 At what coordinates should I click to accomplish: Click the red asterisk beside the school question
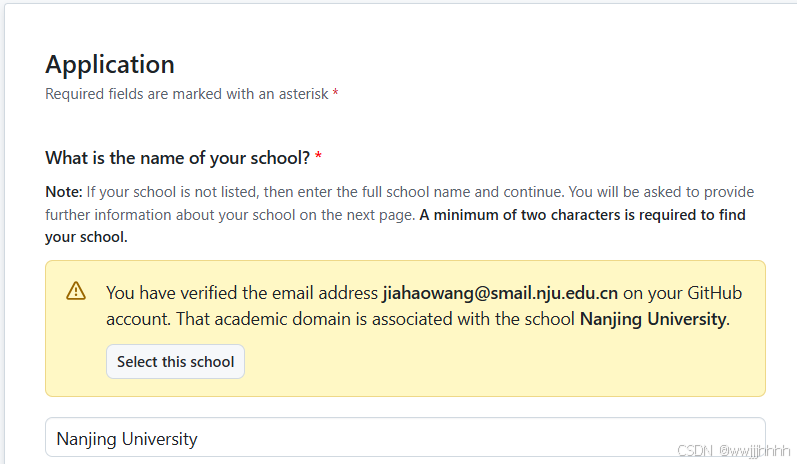coord(318,156)
